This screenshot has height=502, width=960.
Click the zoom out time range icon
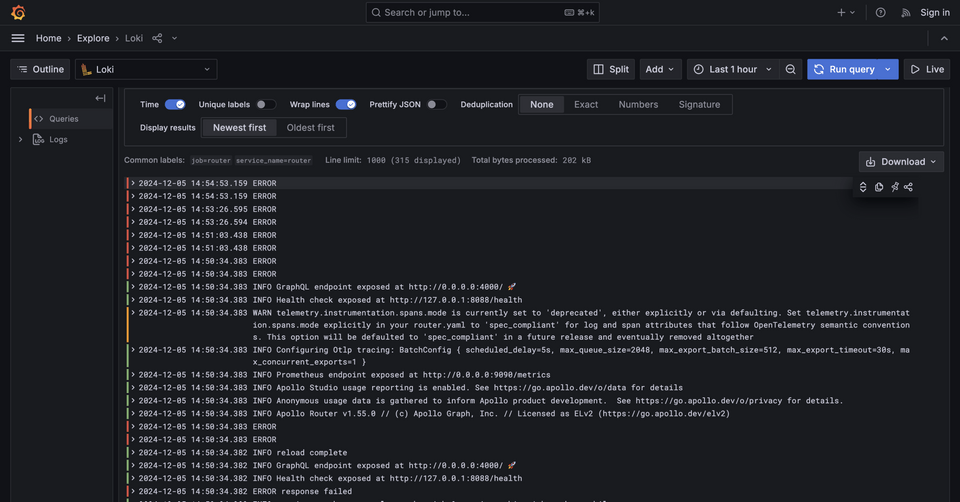pyautogui.click(x=790, y=69)
